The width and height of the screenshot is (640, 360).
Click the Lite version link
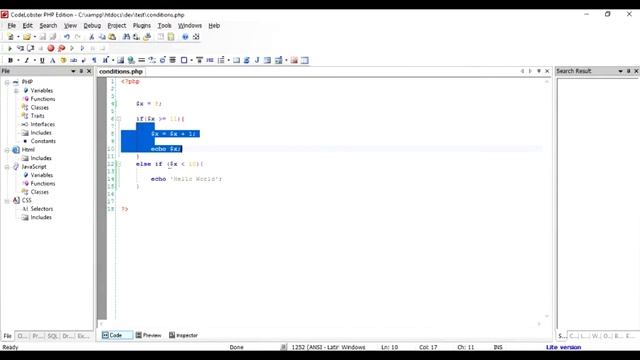(563, 347)
